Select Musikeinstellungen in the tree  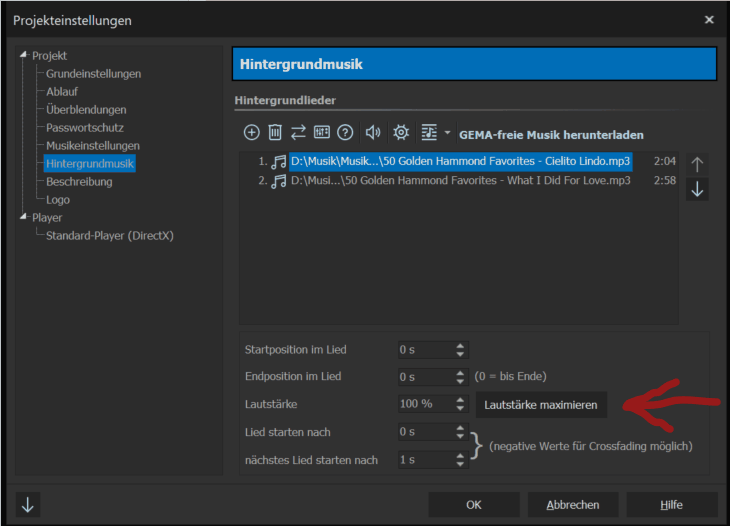(x=93, y=146)
